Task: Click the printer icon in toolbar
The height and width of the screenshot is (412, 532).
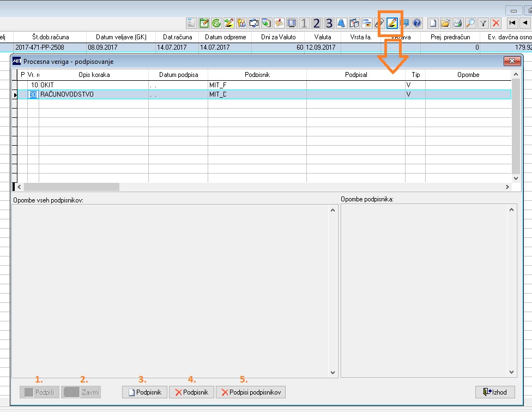Action: click(458, 23)
